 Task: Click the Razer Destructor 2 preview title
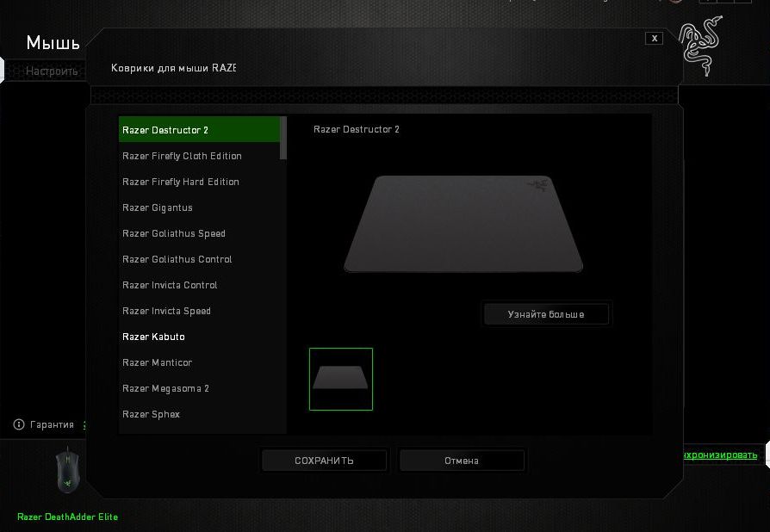pyautogui.click(x=356, y=129)
